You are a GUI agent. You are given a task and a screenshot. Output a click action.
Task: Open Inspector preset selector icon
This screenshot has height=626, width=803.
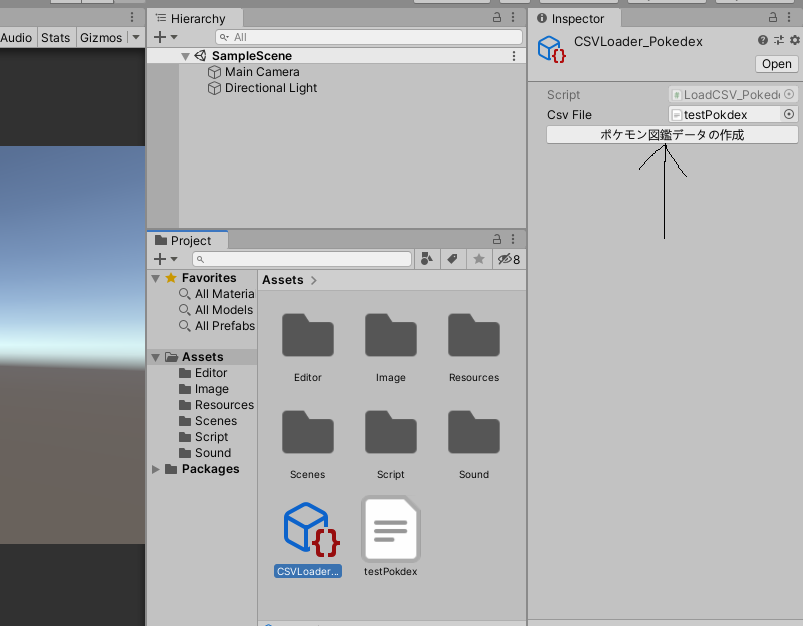[778, 40]
